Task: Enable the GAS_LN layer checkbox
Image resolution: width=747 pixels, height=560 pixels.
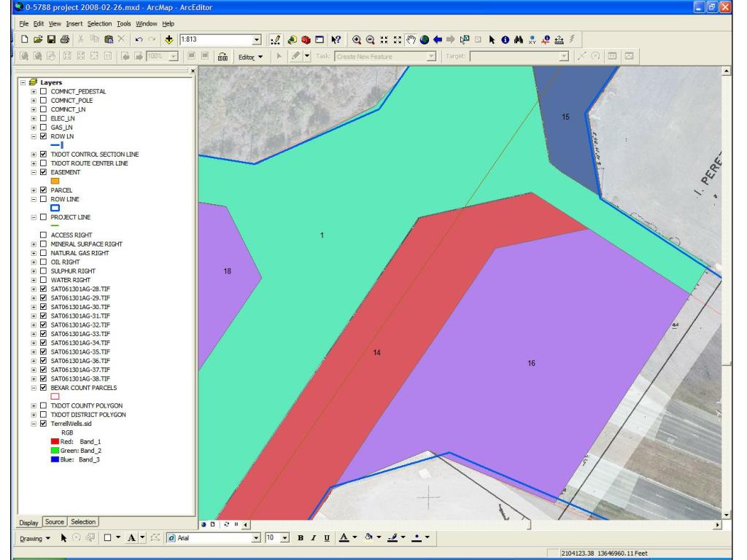Action: [42, 127]
